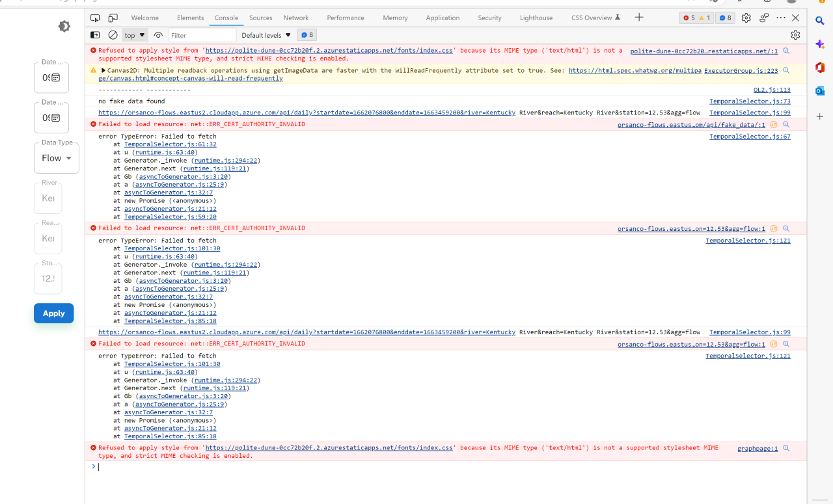Switch to the Welcome tab
Viewport: 833px width, 504px height.
point(145,18)
